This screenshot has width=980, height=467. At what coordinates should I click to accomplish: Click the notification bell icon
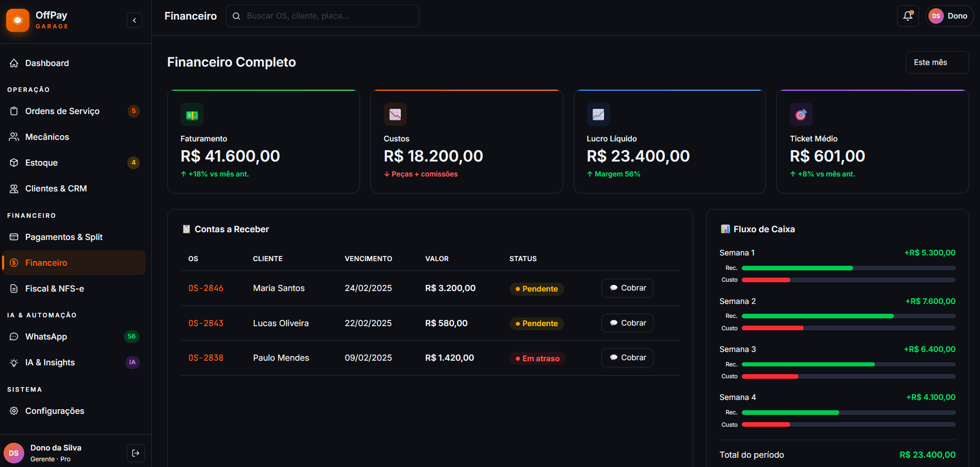908,16
